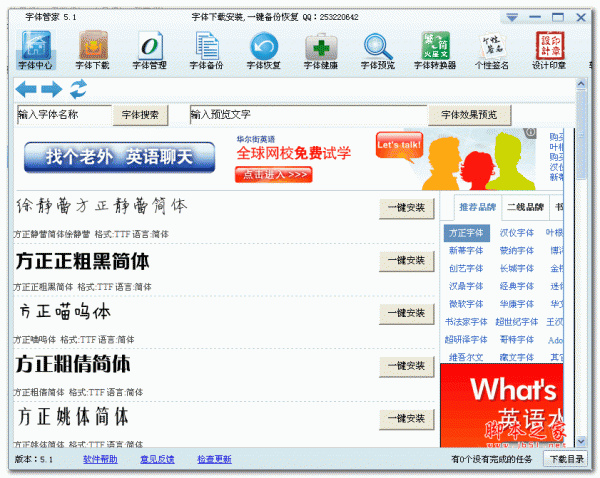Refresh the page with circular arrows
The image size is (600, 478).
tap(78, 89)
